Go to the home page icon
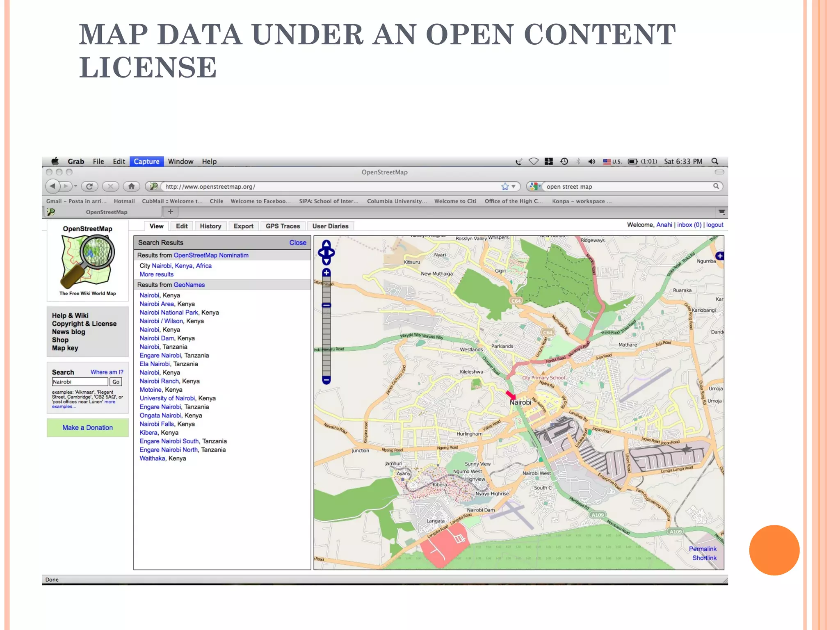 131,186
